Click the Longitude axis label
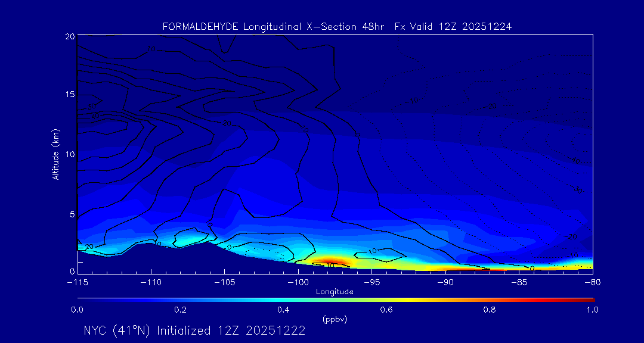Image resolution: width=644 pixels, height=343 pixels. click(x=335, y=292)
